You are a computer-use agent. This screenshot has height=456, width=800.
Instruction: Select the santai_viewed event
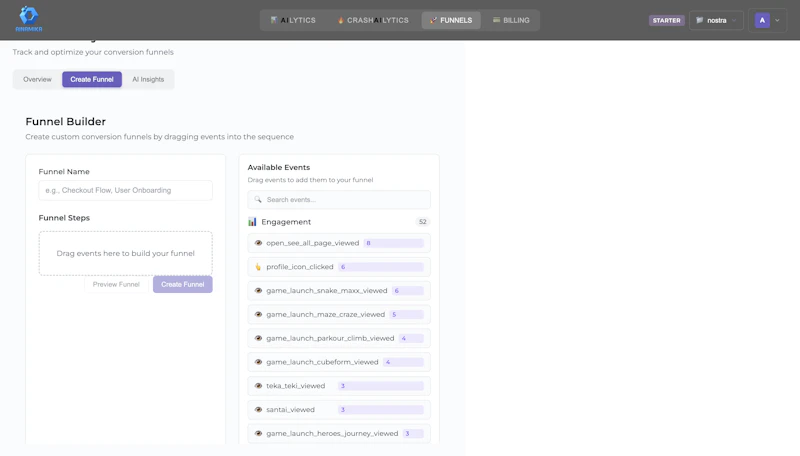coord(339,410)
